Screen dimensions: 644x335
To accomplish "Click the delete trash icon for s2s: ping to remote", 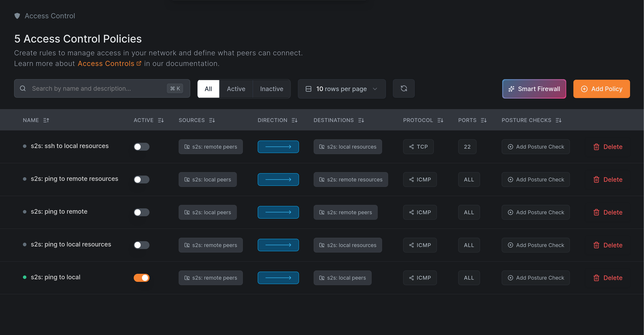I will tap(596, 212).
